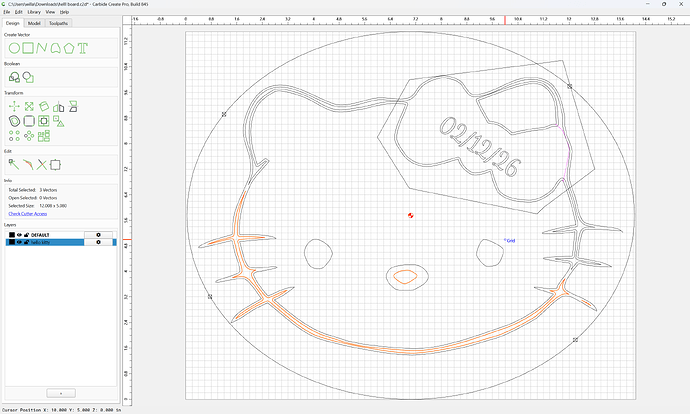
Task: Click the 02/12/26 date text on canvas
Action: pos(480,147)
